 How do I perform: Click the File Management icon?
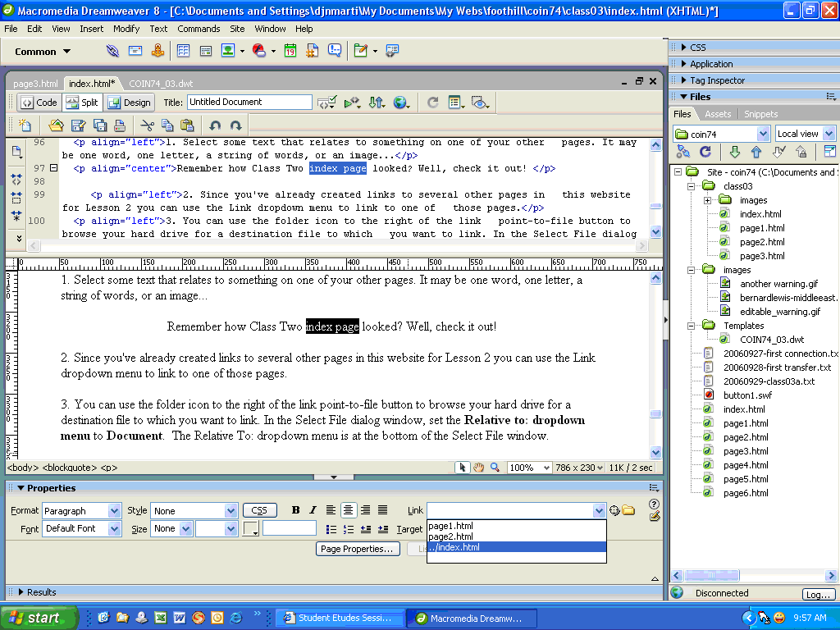tap(377, 103)
